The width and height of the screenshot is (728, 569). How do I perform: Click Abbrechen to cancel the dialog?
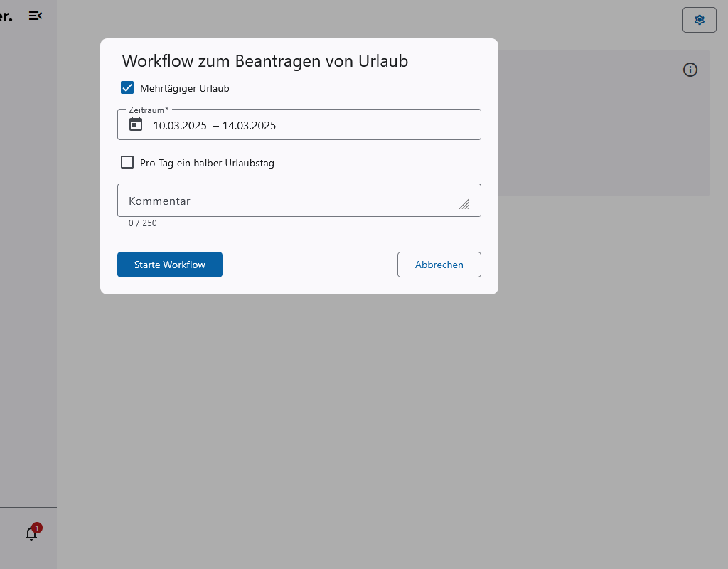coord(439,265)
